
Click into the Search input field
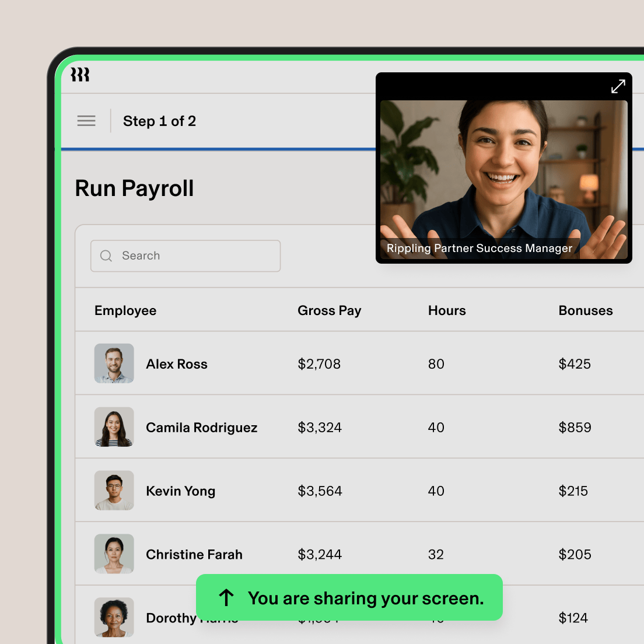click(x=185, y=256)
